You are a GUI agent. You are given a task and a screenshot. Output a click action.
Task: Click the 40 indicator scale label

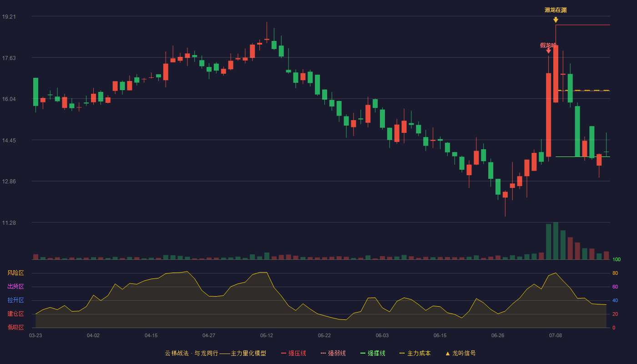[x=615, y=300]
